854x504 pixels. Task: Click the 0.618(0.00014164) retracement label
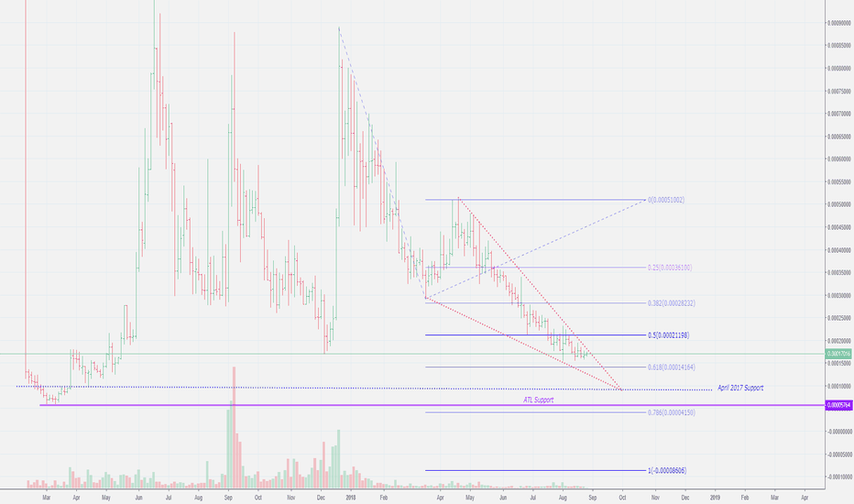point(671,367)
